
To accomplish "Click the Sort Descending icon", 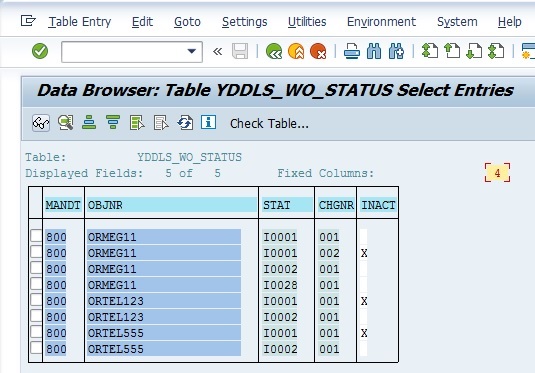I will tap(113, 123).
